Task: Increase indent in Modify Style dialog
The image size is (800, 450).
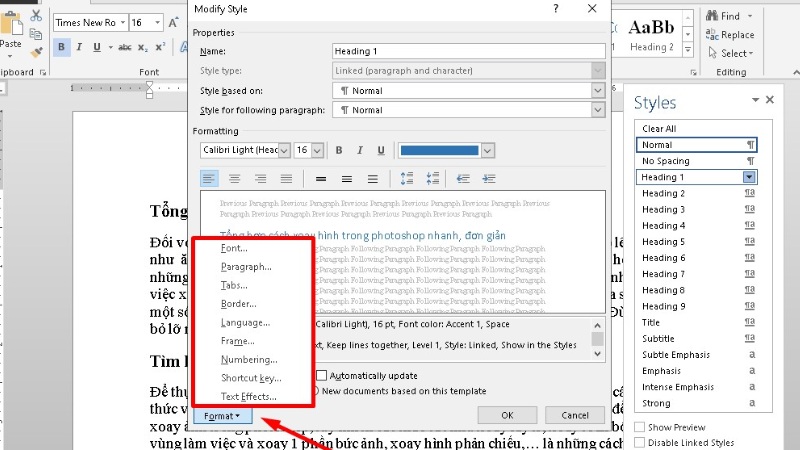Action: [x=489, y=179]
